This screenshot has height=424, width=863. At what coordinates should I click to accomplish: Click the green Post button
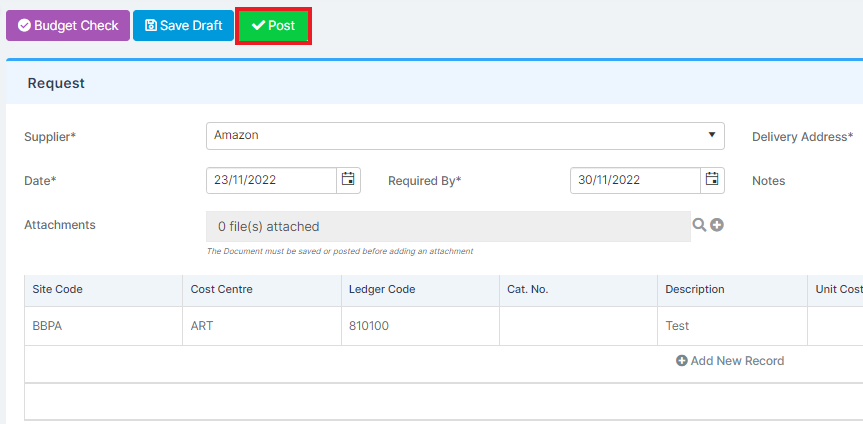274,25
